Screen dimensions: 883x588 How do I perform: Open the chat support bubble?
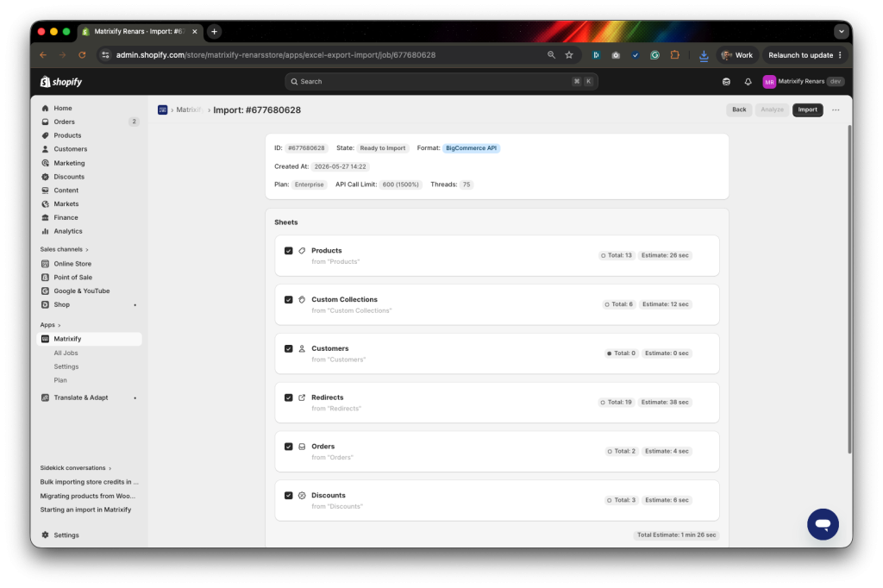pyautogui.click(x=823, y=524)
